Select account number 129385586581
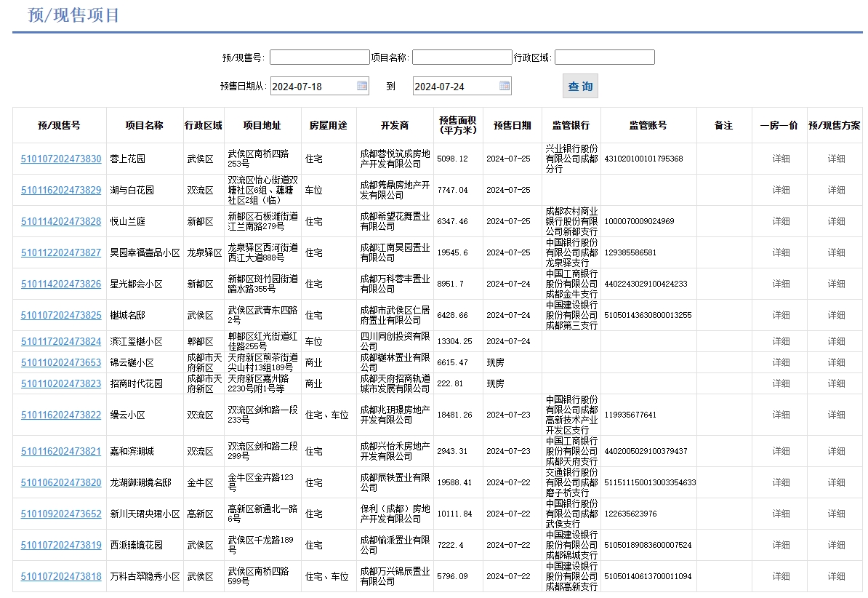 (630, 252)
